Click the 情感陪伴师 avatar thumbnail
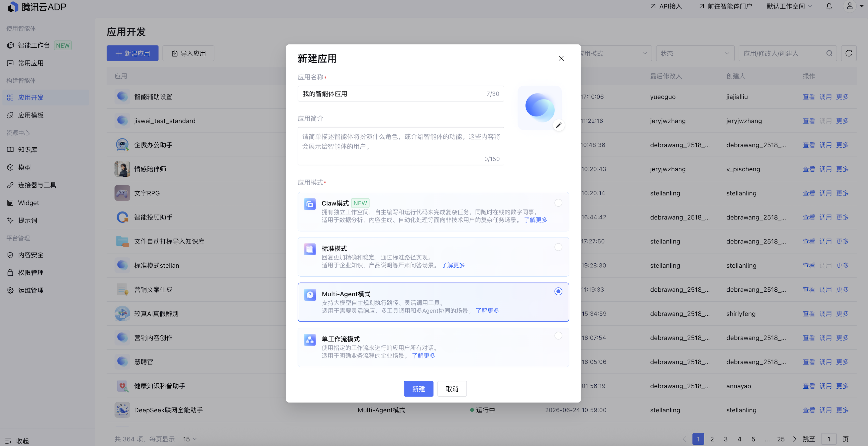868x446 pixels. click(122, 169)
